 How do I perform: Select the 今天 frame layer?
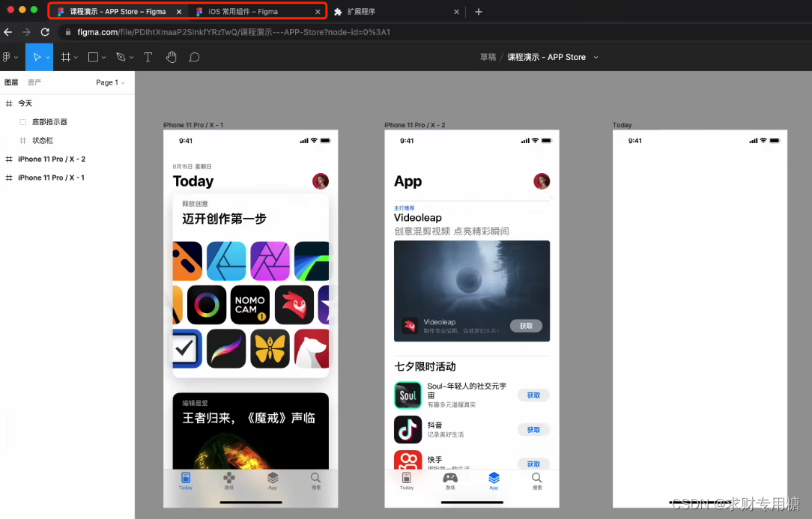pos(67,103)
